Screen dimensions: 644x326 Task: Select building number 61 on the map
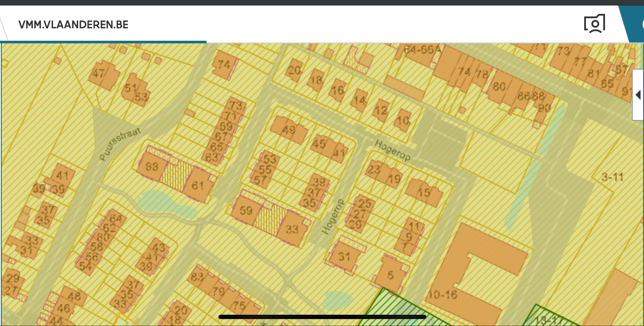coord(198,186)
